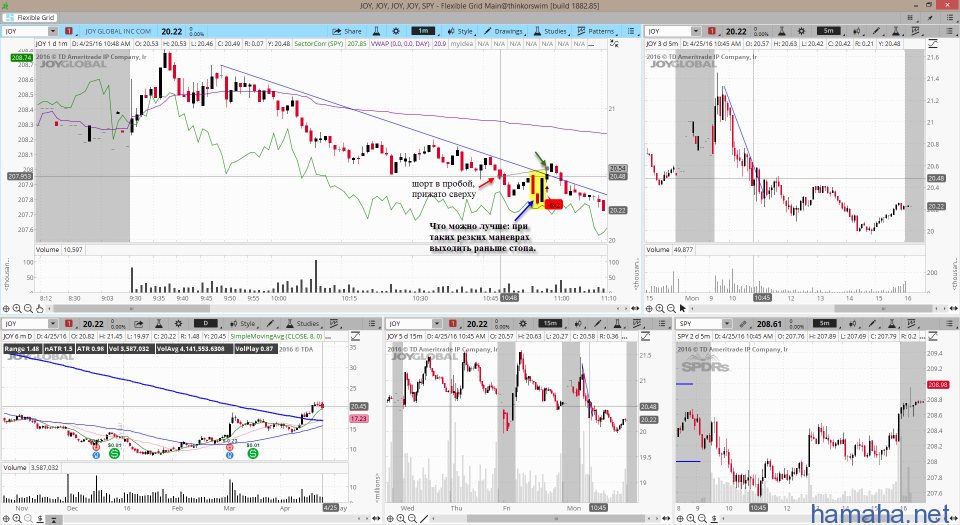Click the ATR 0.98 label in daily chart

tap(90, 349)
